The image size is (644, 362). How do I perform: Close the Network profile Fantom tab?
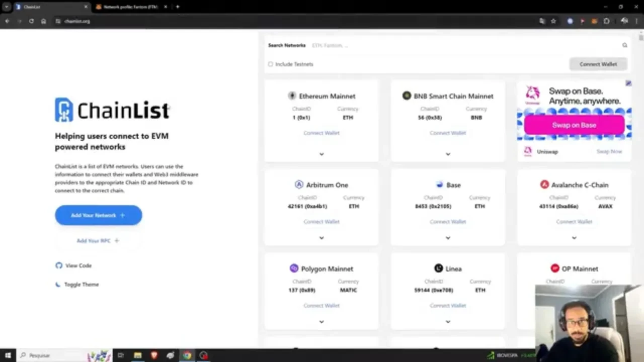tap(166, 7)
